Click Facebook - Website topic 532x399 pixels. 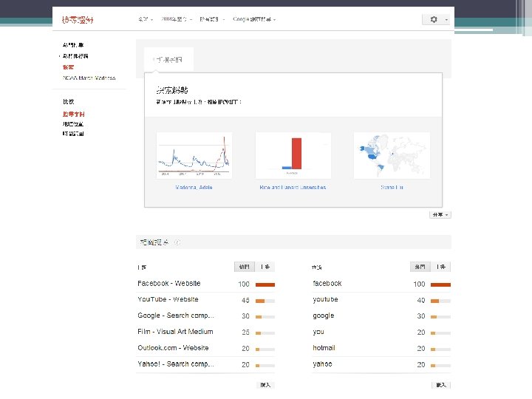[169, 283]
